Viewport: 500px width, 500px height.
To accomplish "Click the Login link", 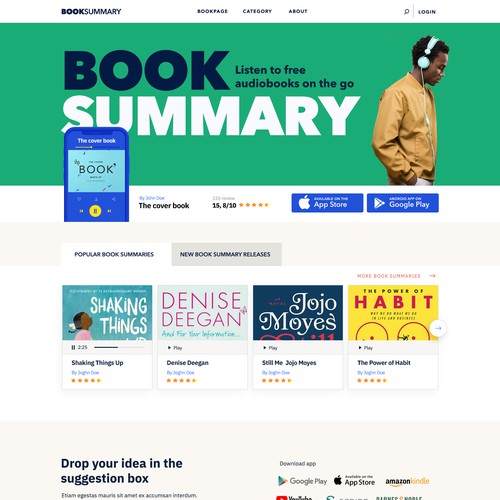I will point(427,12).
